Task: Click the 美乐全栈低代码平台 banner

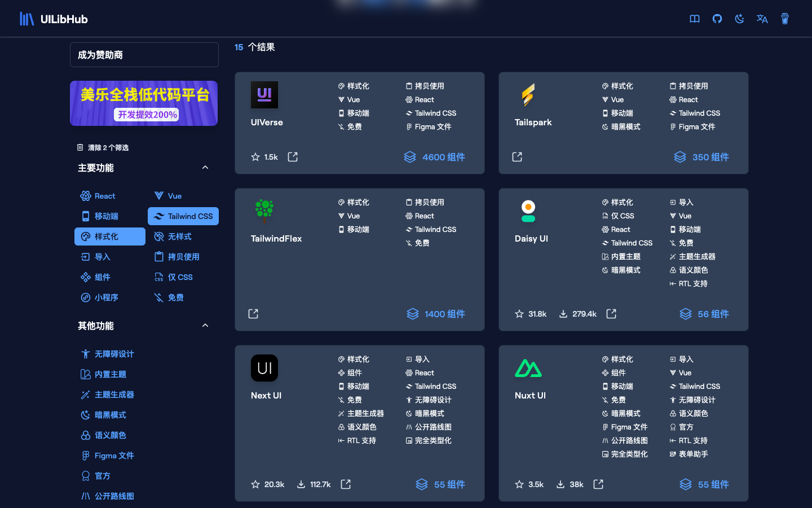Action: 144,103
